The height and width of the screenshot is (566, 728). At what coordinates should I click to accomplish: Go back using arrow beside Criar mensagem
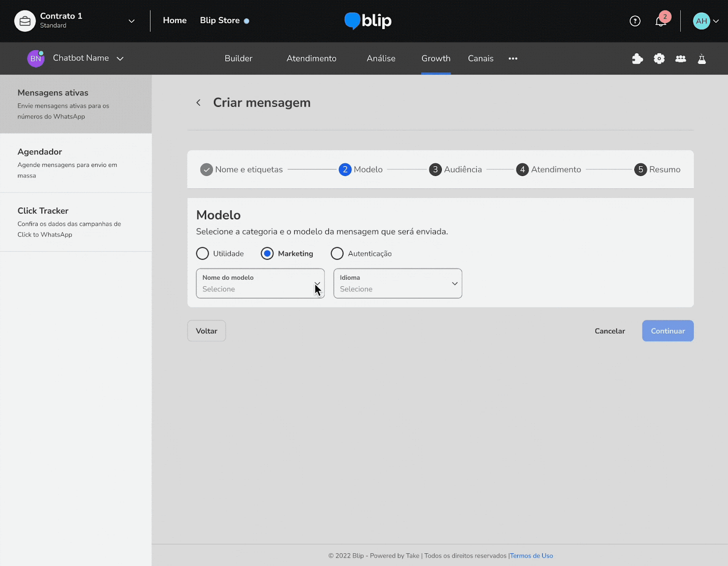click(x=198, y=103)
